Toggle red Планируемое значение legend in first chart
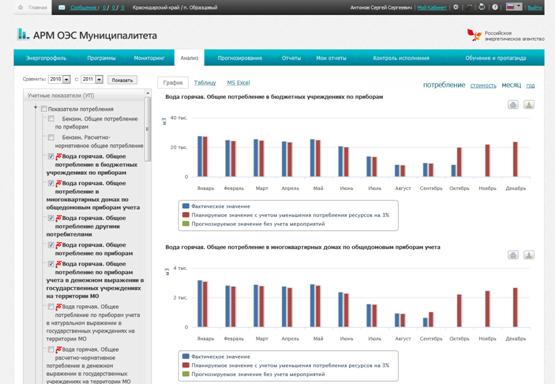The width and height of the screenshot is (555, 384). (x=286, y=215)
